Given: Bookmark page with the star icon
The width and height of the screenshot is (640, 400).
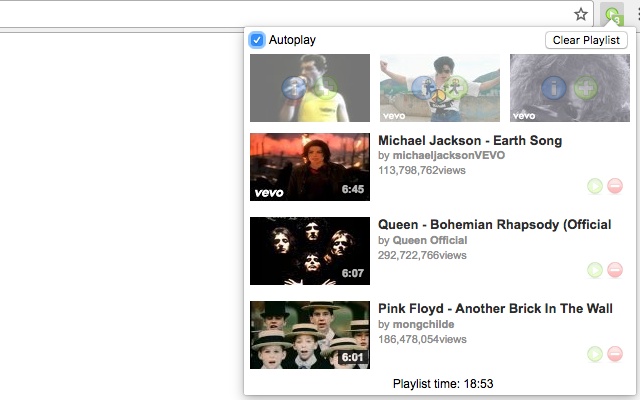Looking at the screenshot, I should click(580, 15).
